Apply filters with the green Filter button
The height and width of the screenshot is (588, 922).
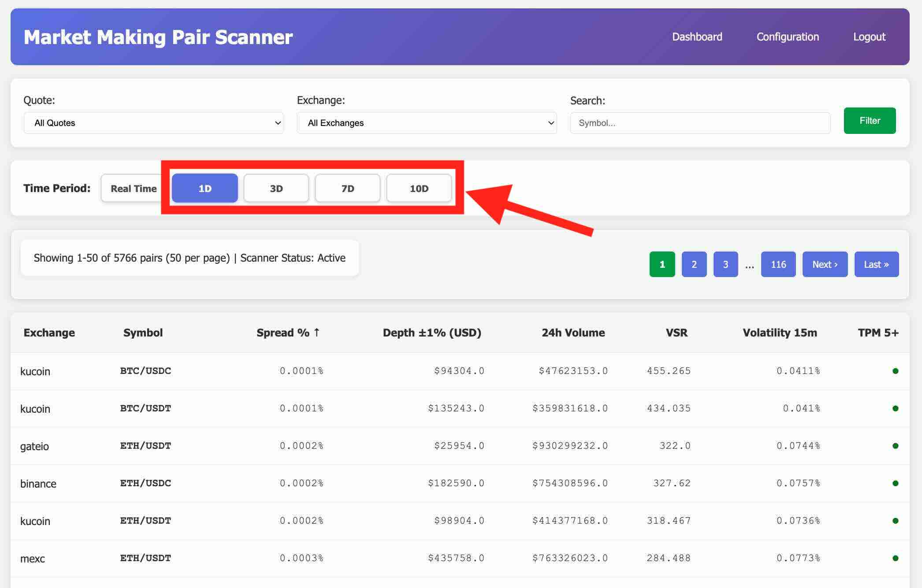(x=870, y=121)
